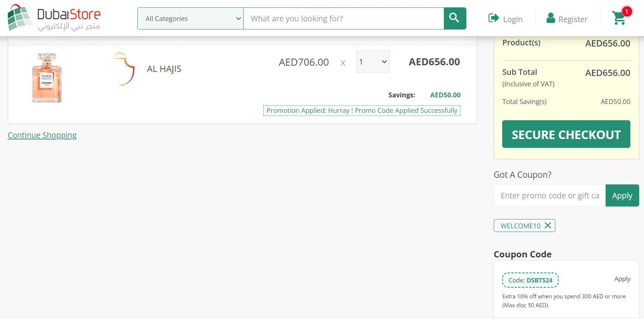Click the Got A Coupon? heading
Screen dimensions: 644x319
coord(523,175)
